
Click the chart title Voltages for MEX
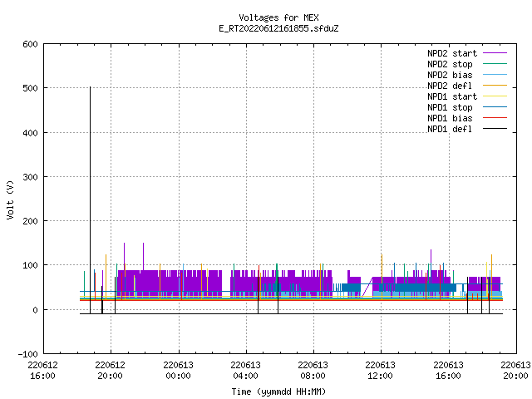pos(278,17)
